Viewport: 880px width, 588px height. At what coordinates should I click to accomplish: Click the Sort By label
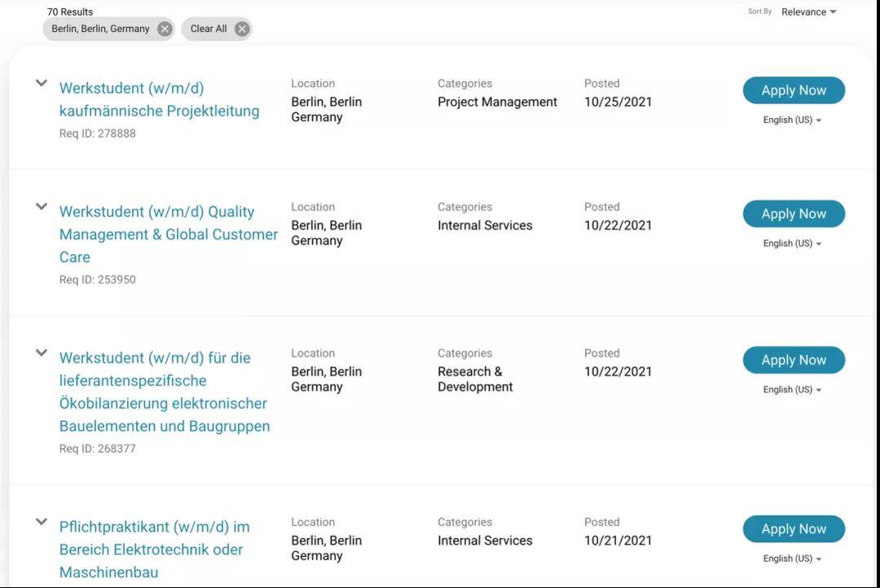[760, 11]
